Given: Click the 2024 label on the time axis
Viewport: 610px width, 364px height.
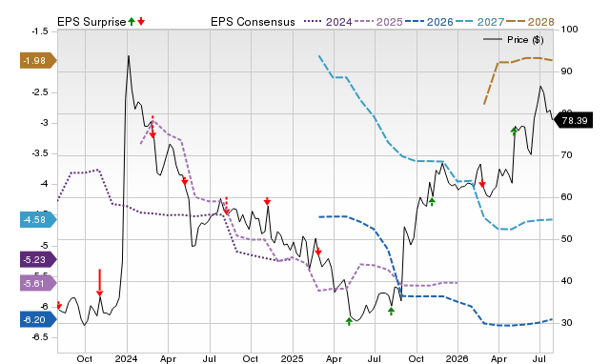Looking at the screenshot, I should click(126, 358).
